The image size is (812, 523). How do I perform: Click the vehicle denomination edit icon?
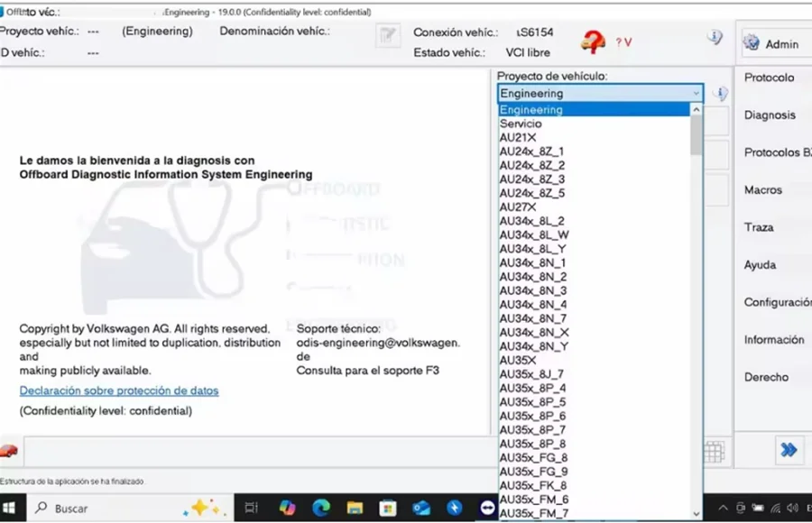click(387, 36)
